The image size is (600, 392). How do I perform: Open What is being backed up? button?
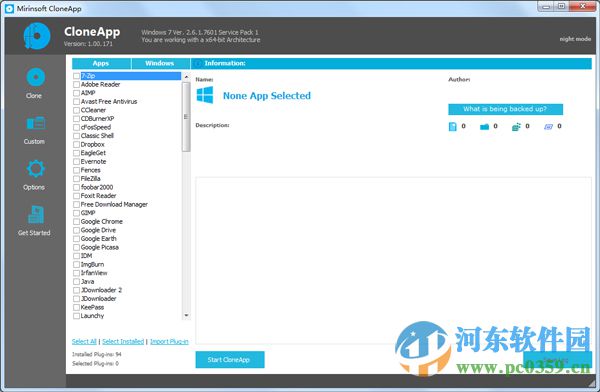pos(505,109)
